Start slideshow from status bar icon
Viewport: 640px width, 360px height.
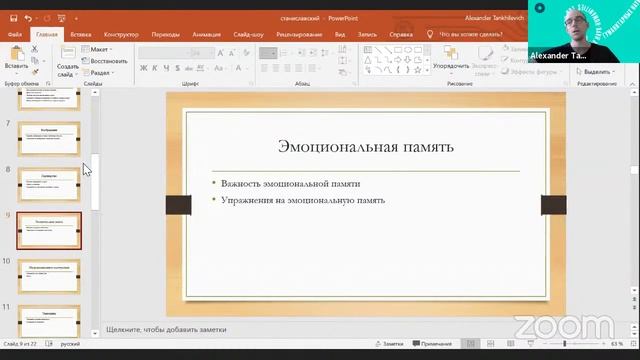point(531,344)
